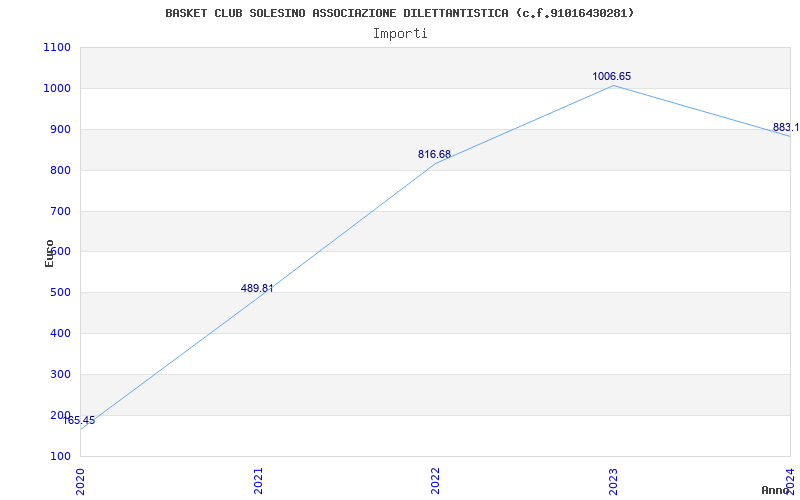
Task: Click the 400 y-axis value
Action: click(60, 333)
